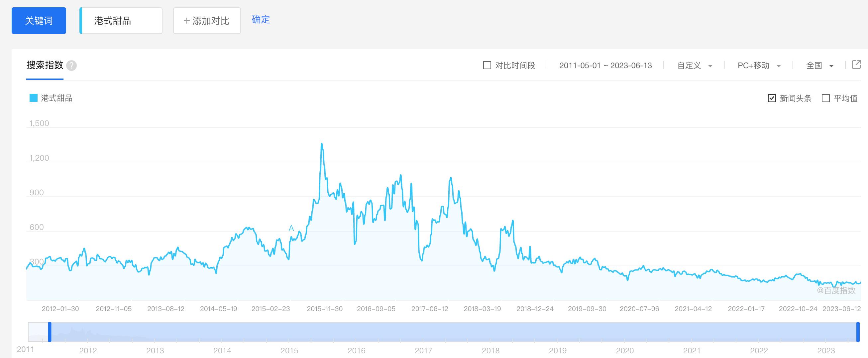The height and width of the screenshot is (358, 868).
Task: Click the 添加对比 button
Action: 207,21
